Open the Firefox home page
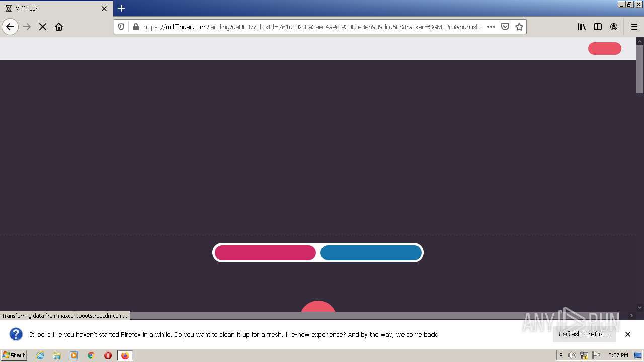Image resolution: width=644 pixels, height=362 pixels. pyautogui.click(x=59, y=27)
